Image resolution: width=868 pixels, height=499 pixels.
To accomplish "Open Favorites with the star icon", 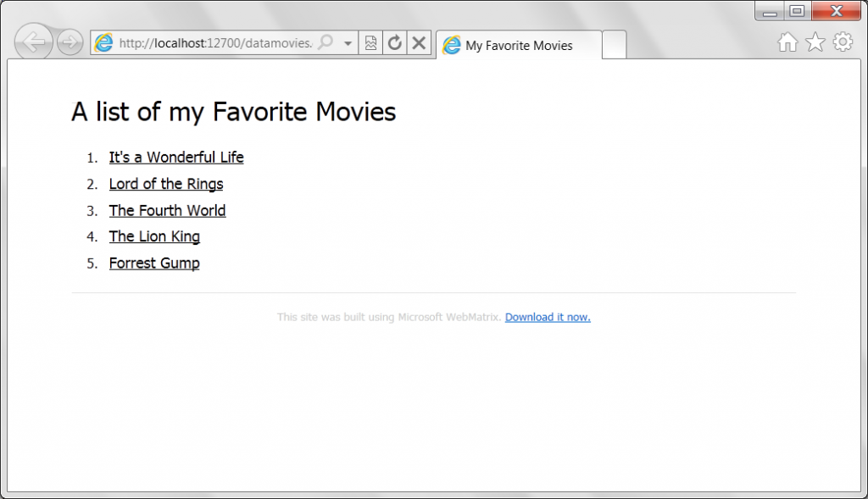I will coord(815,42).
